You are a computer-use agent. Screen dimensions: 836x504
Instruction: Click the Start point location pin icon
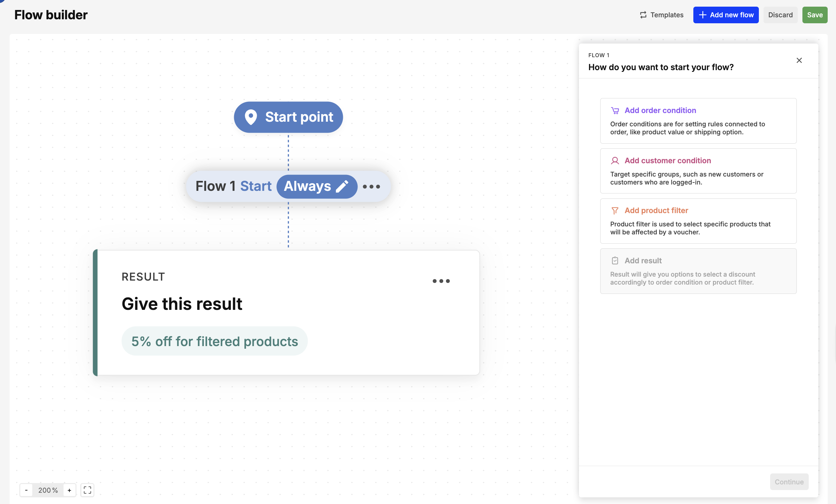click(x=251, y=117)
